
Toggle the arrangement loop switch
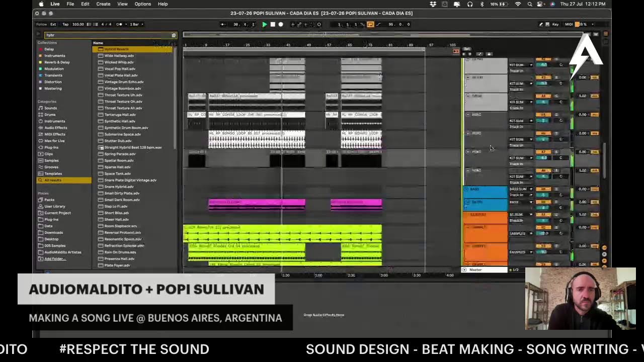pyautogui.click(x=370, y=24)
